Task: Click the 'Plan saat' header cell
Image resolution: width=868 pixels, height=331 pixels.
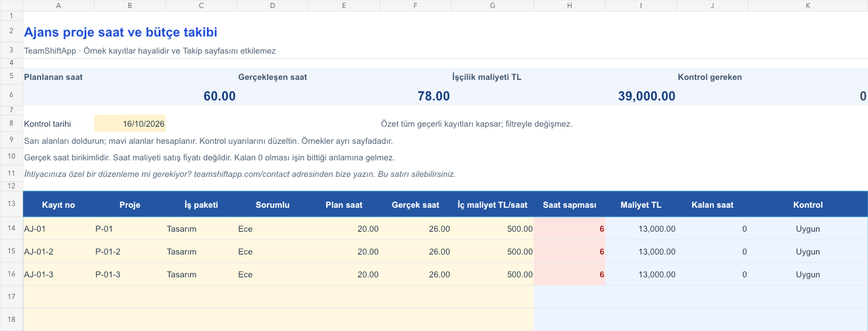Action: point(344,205)
